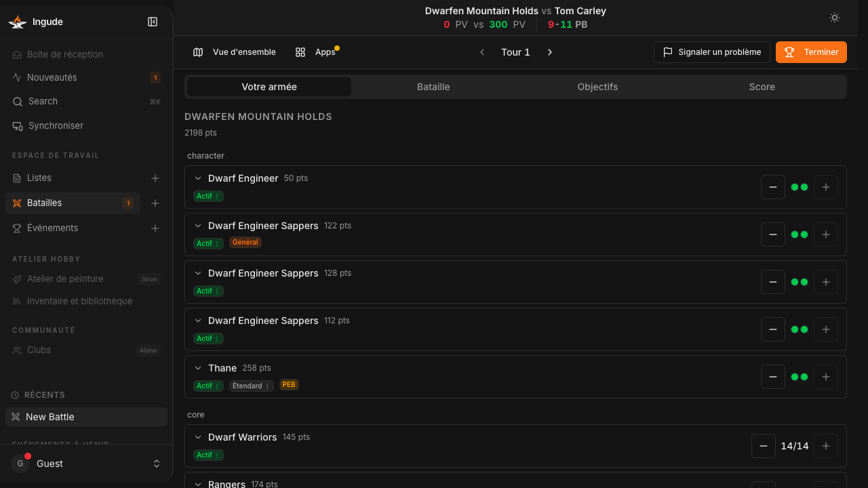This screenshot has height=488, width=868.
Task: Expand the Thane unit
Action: 198,368
